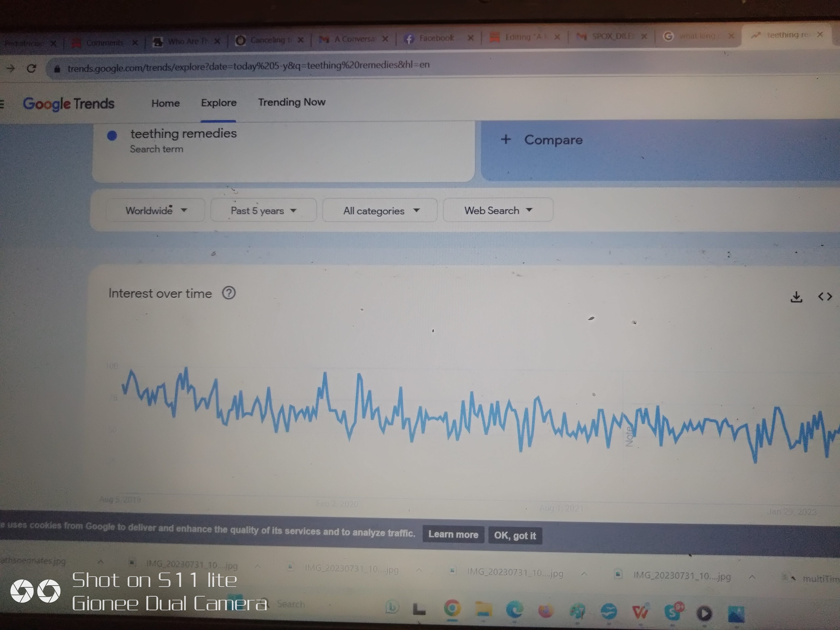Open Google Chrome from the taskbar
Viewport: 840px width, 630px height.
(452, 608)
